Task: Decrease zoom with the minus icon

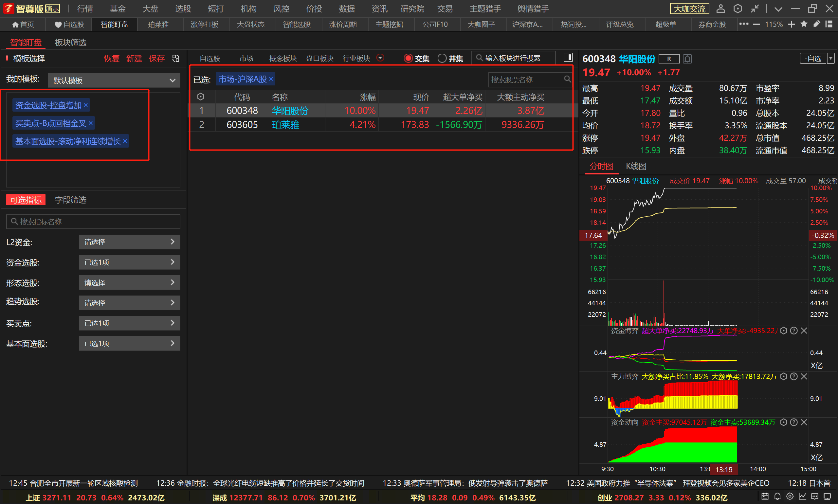Action: [756, 25]
